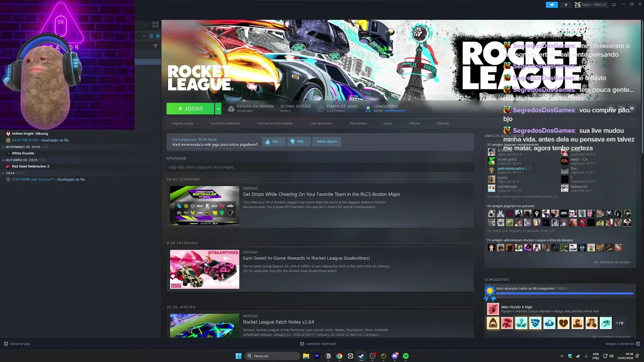Open Ver todos que jogaram recentemente link
Image resolution: width=644 pixels, height=362 pixels.
pos(522,196)
